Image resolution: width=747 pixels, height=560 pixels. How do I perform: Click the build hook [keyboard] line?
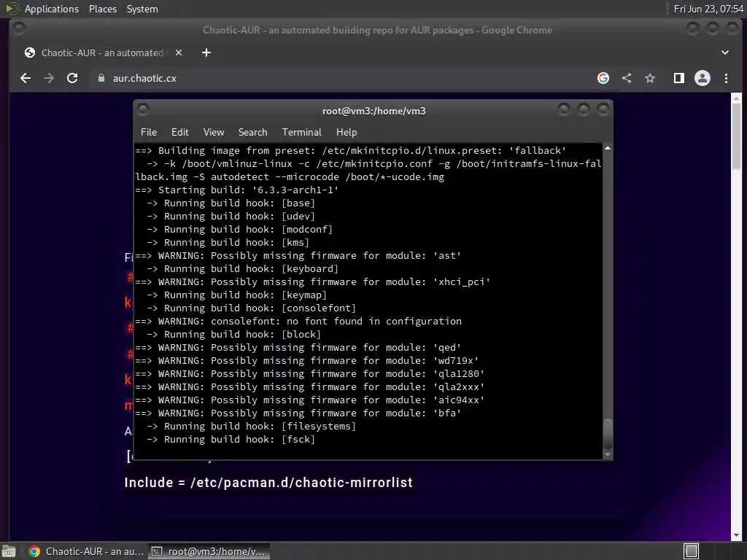tap(242, 268)
